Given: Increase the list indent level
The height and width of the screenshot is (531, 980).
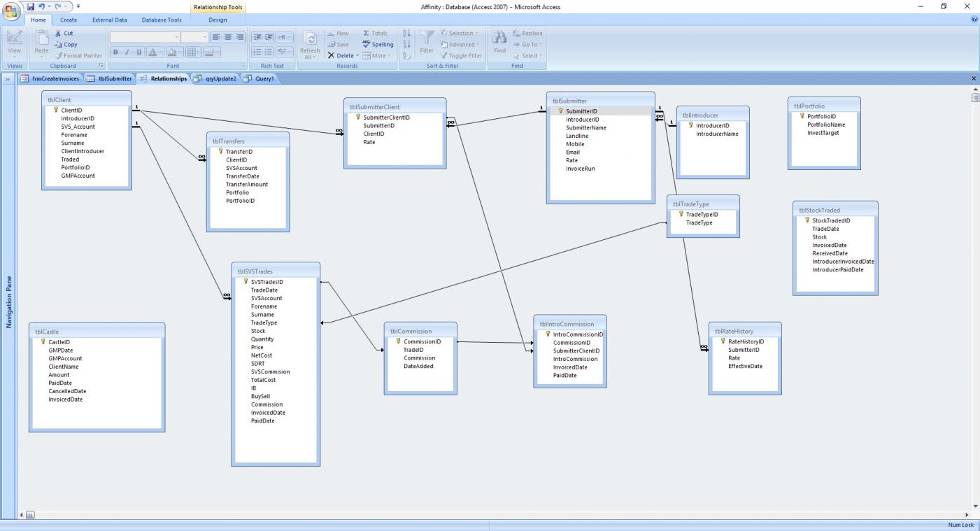Looking at the screenshot, I should point(269,37).
